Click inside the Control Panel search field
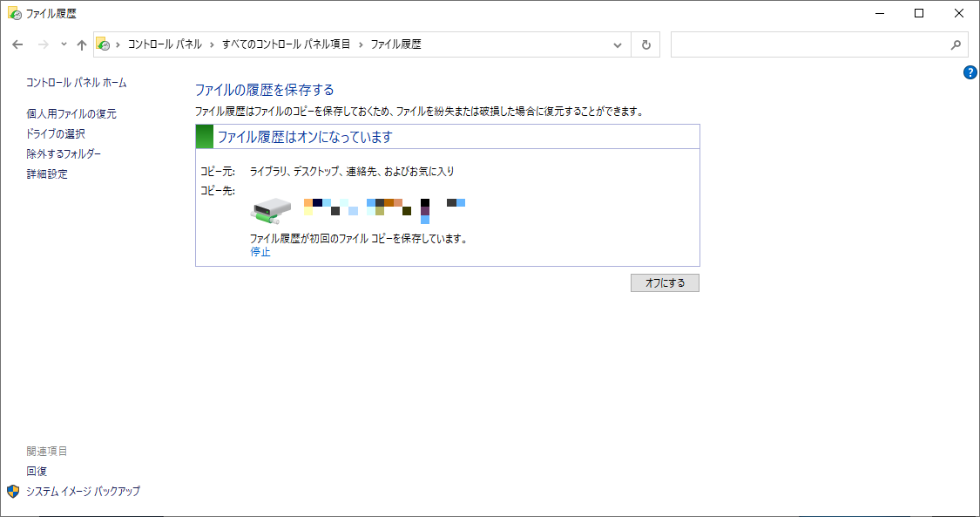This screenshot has height=517, width=980. point(808,44)
